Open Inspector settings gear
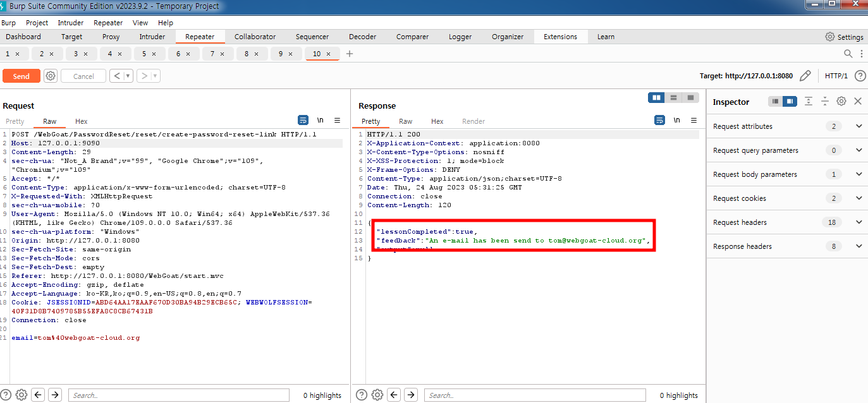The width and height of the screenshot is (868, 403). tap(841, 101)
